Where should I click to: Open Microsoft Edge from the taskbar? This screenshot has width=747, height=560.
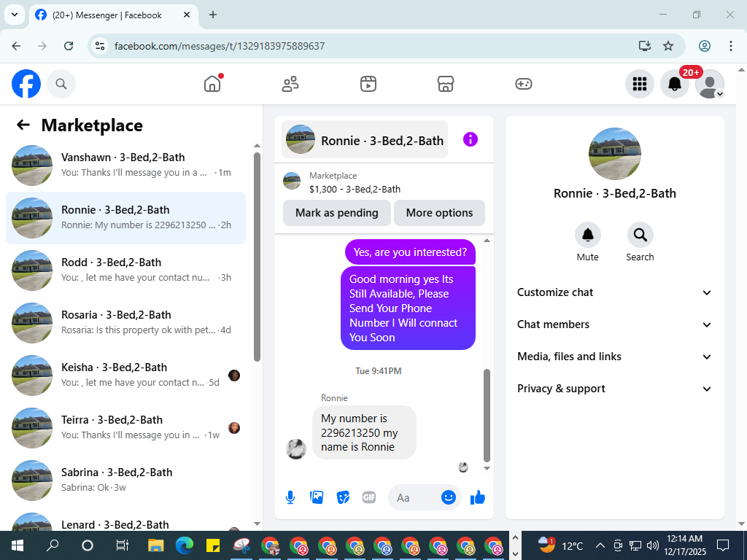(x=184, y=545)
